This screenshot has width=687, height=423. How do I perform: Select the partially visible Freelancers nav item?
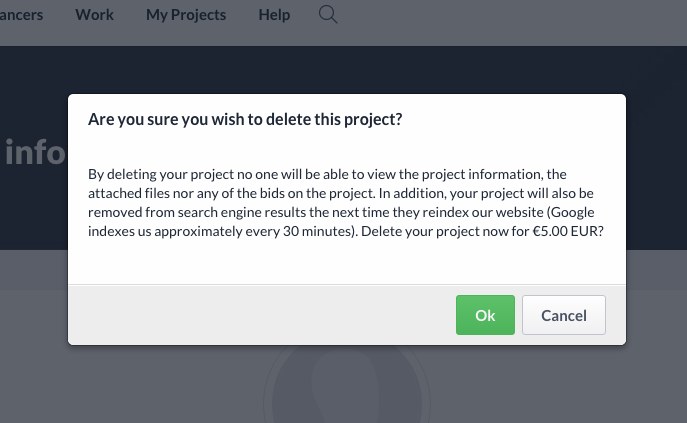[x=21, y=15]
